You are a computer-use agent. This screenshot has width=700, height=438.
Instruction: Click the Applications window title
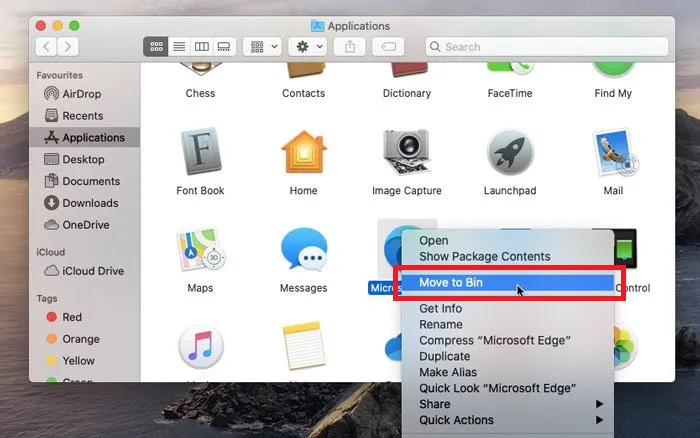(358, 26)
